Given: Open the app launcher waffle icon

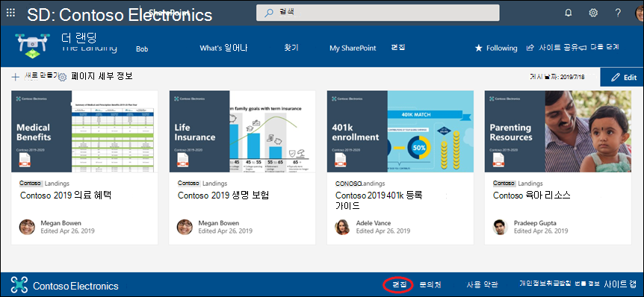Looking at the screenshot, I should pos(11,13).
